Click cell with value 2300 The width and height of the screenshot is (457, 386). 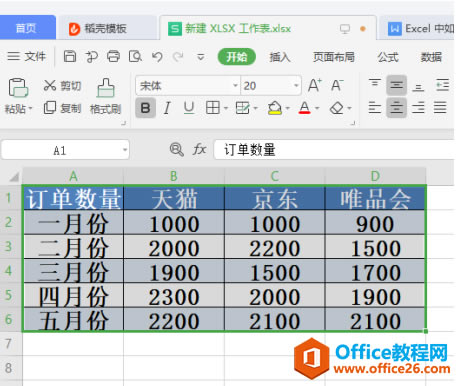[x=174, y=295]
